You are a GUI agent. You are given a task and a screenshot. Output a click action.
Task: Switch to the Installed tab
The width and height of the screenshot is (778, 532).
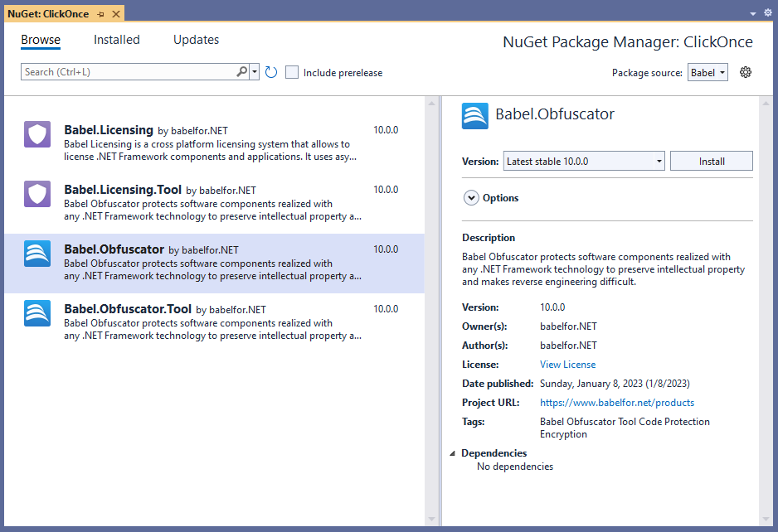[117, 40]
